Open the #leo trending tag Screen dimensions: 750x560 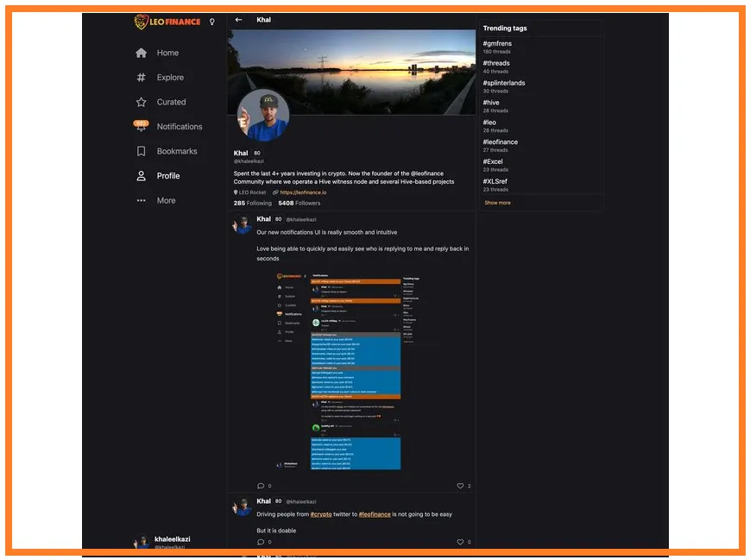[489, 123]
